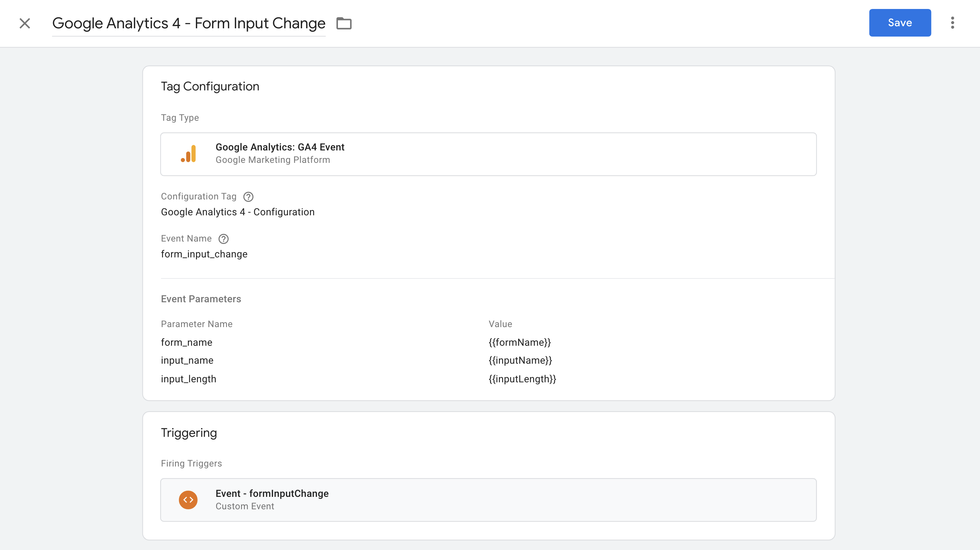Open the GA4 Event tag type card
This screenshot has width=980, height=550.
click(x=489, y=154)
